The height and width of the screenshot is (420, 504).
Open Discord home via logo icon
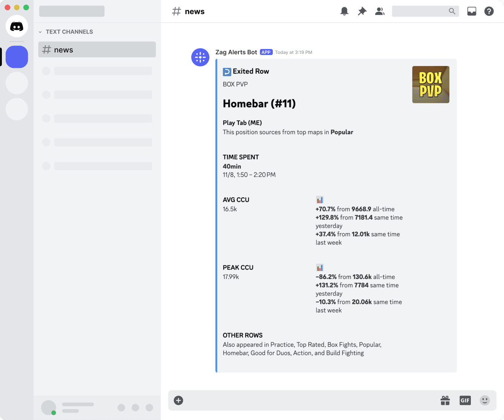pyautogui.click(x=17, y=26)
